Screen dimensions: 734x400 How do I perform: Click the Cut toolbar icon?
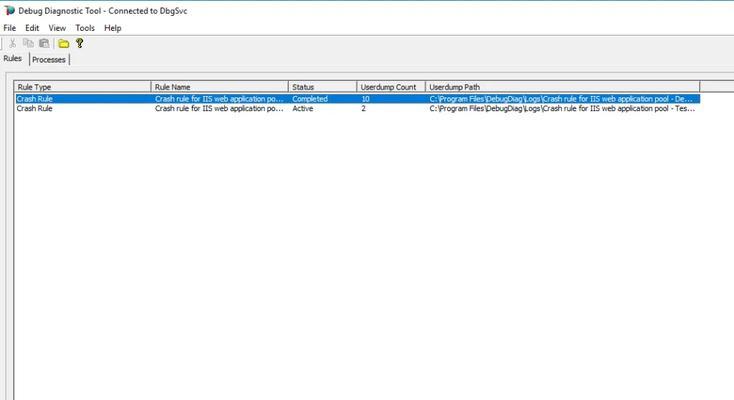point(13,44)
